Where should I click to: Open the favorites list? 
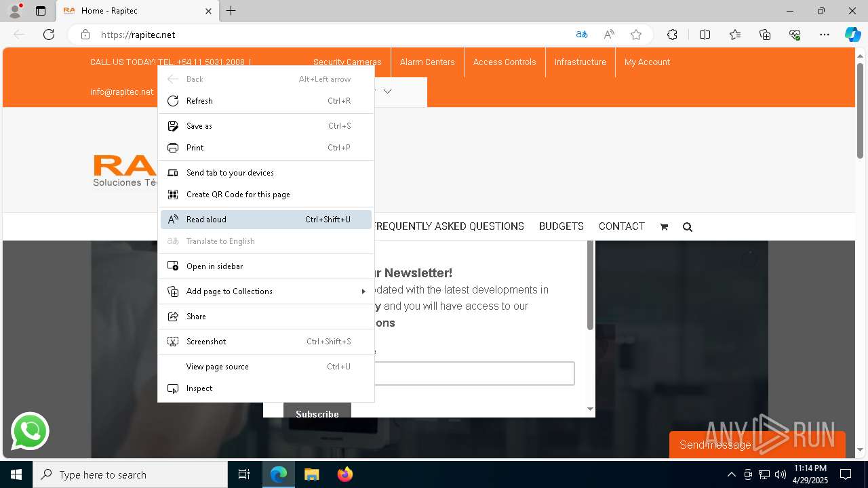(x=735, y=35)
